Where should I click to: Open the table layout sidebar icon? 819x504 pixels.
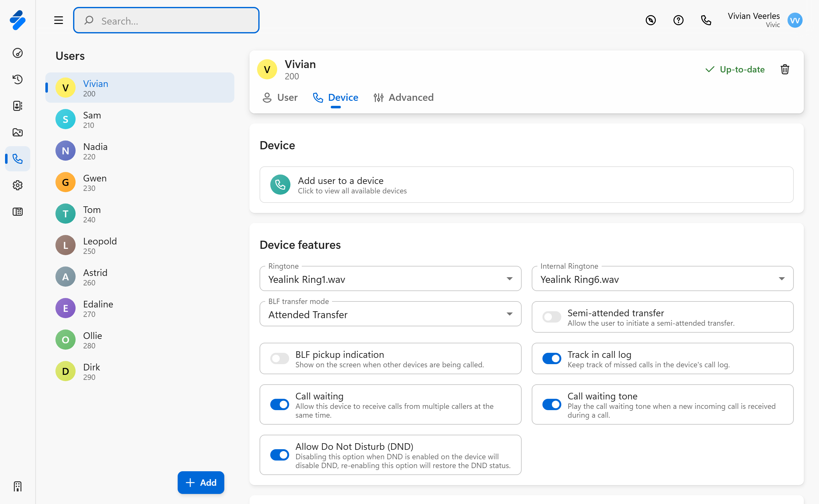point(18,212)
